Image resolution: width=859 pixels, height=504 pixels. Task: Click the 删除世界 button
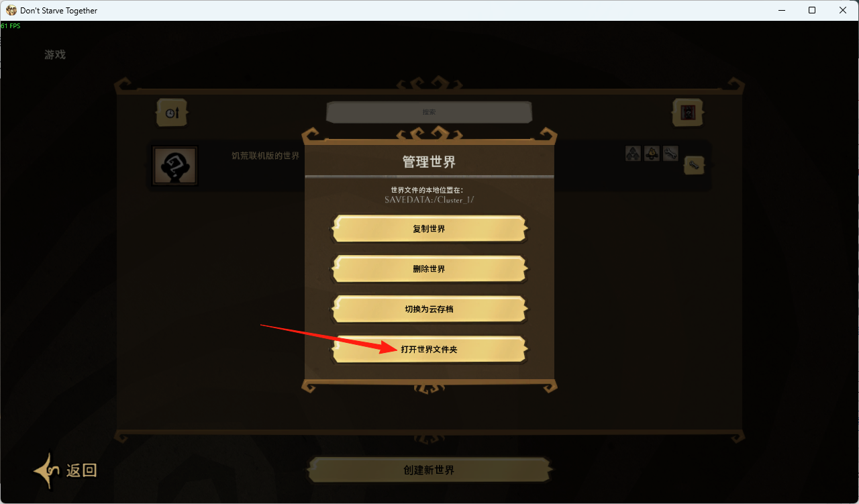[x=429, y=269]
